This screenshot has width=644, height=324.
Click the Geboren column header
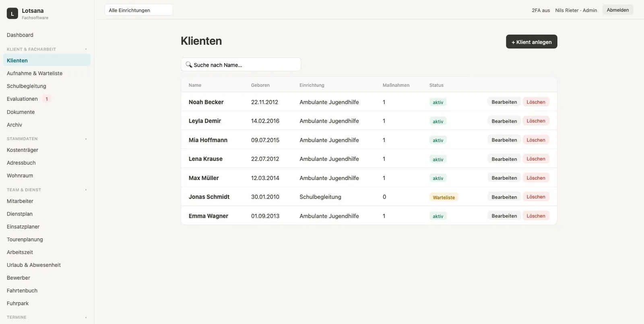click(x=260, y=85)
